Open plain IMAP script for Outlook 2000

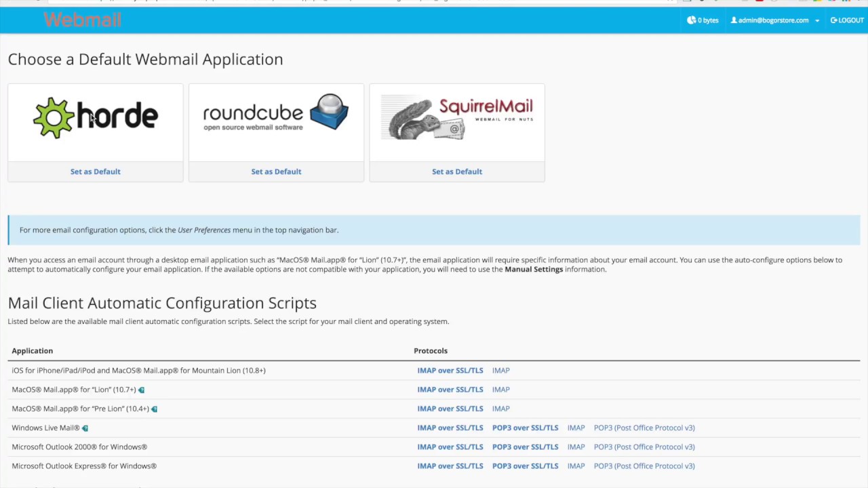[x=576, y=447]
